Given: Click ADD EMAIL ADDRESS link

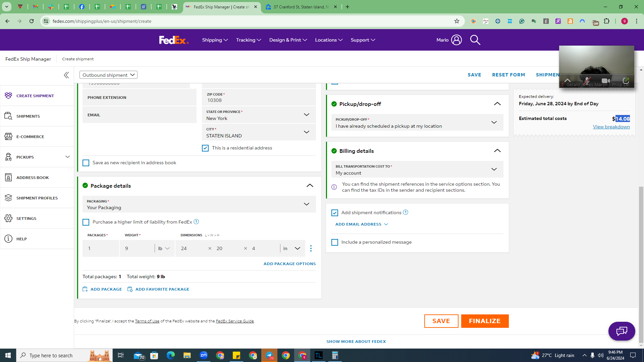Looking at the screenshot, I should 362,224.
